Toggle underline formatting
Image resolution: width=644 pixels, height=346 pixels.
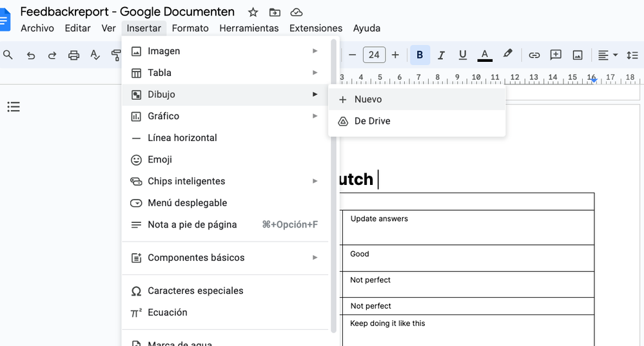click(462, 55)
